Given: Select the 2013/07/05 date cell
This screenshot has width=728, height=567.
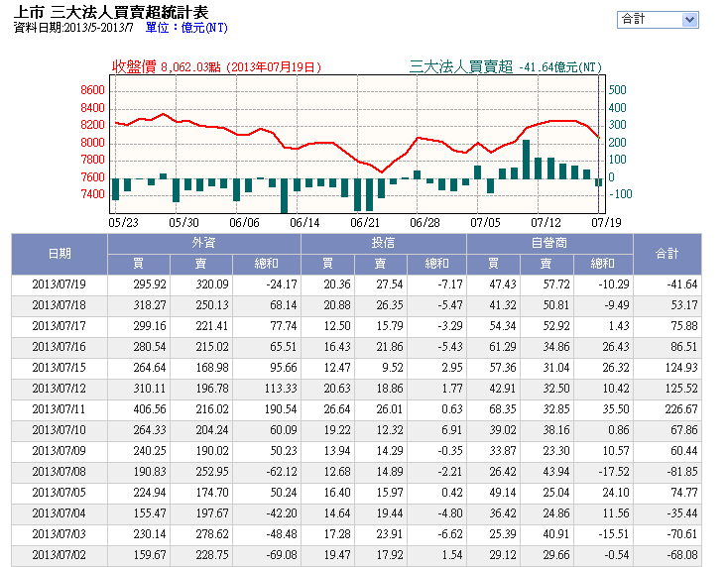Looking at the screenshot, I should pyautogui.click(x=59, y=493).
